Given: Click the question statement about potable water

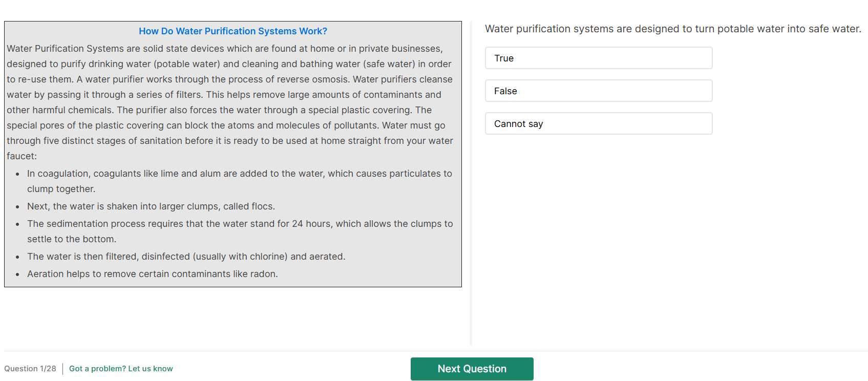Looking at the screenshot, I should click(673, 29).
